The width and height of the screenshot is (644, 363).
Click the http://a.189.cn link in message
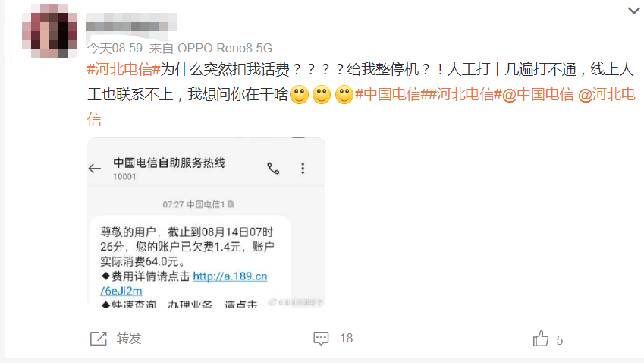230,276
